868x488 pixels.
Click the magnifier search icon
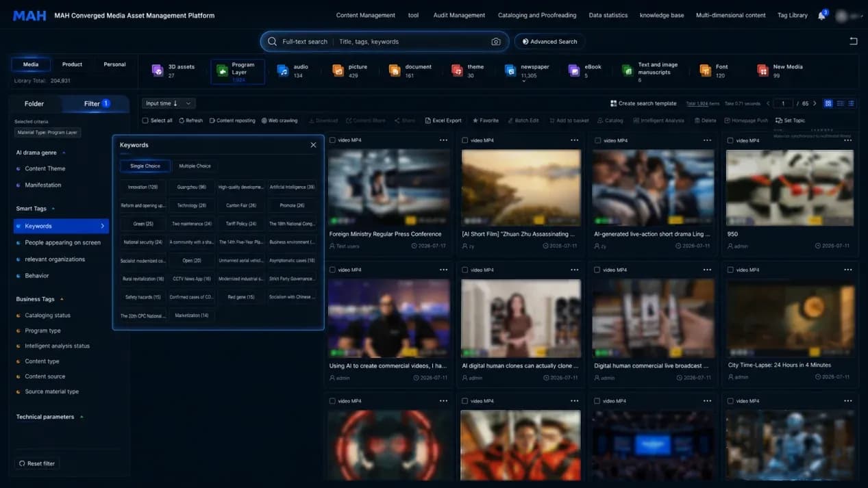click(272, 42)
